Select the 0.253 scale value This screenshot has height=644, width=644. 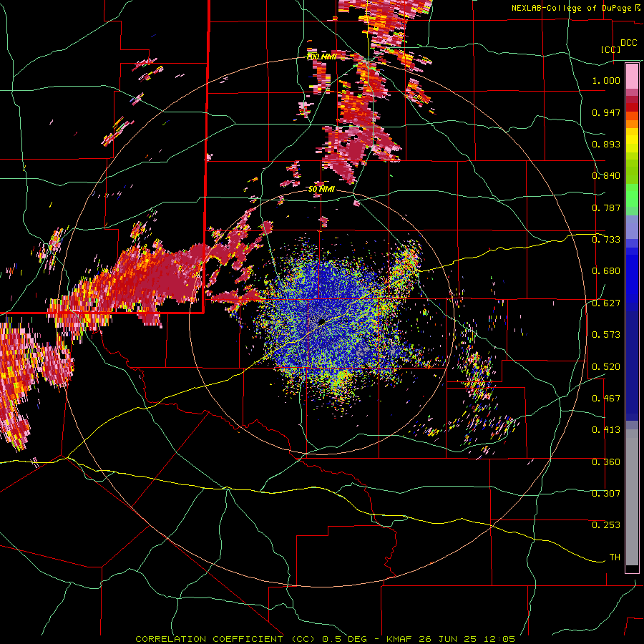[x=606, y=525]
